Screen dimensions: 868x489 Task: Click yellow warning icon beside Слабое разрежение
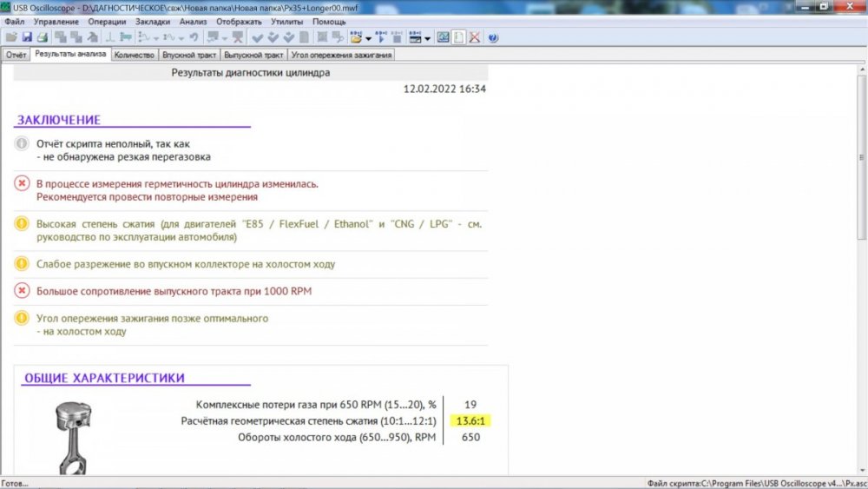(22, 263)
